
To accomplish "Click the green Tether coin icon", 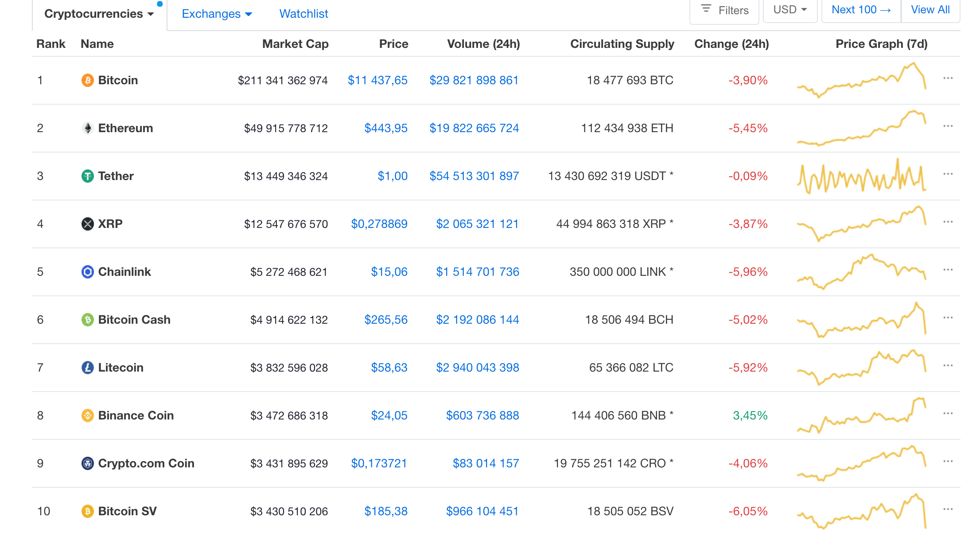I will click(x=87, y=176).
